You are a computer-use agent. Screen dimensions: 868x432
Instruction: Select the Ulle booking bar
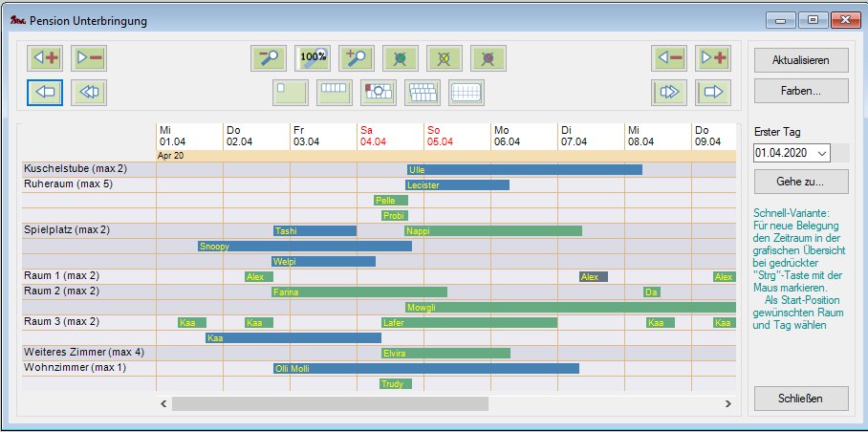pos(524,169)
